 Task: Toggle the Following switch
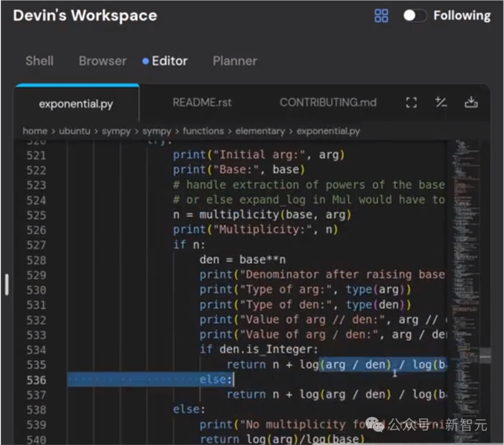415,15
